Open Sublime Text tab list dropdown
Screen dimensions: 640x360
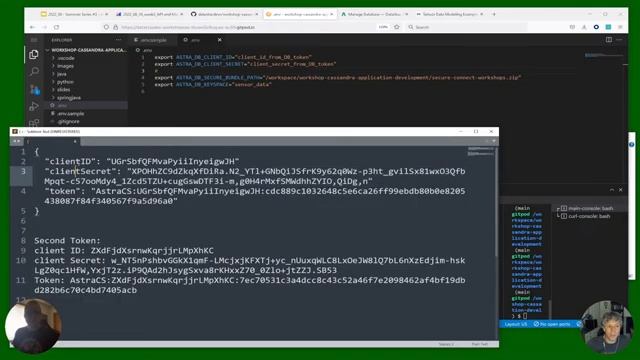pos(494,141)
